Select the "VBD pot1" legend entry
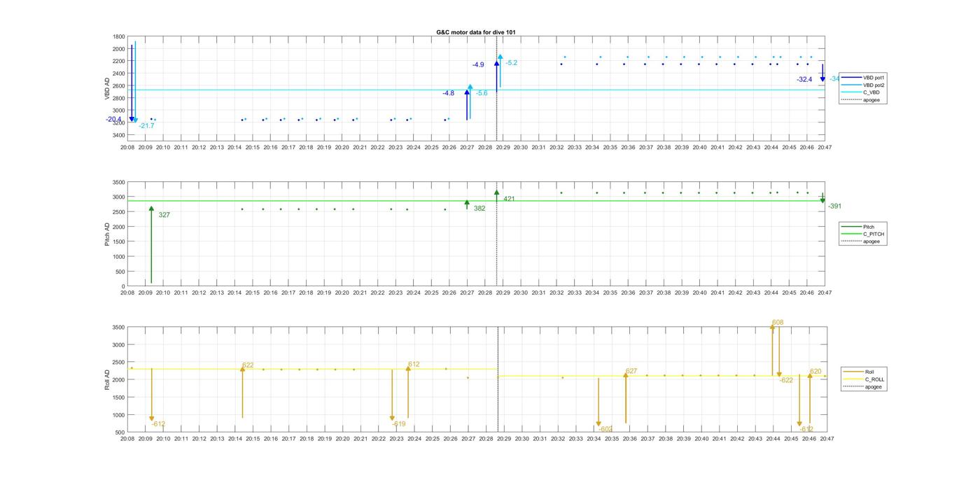Image resolution: width=980 pixels, height=485 pixels. point(864,78)
